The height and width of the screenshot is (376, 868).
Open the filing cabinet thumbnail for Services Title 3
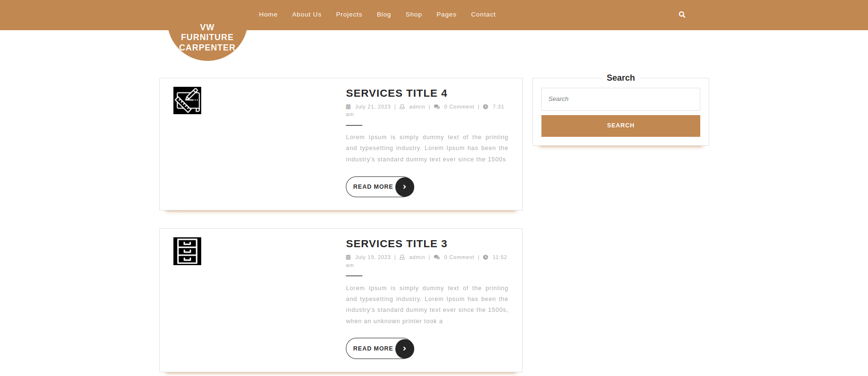[x=187, y=251]
